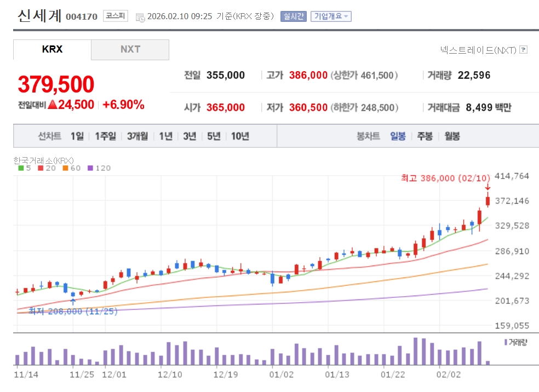Choose the 10년 line chart range

[x=240, y=136]
